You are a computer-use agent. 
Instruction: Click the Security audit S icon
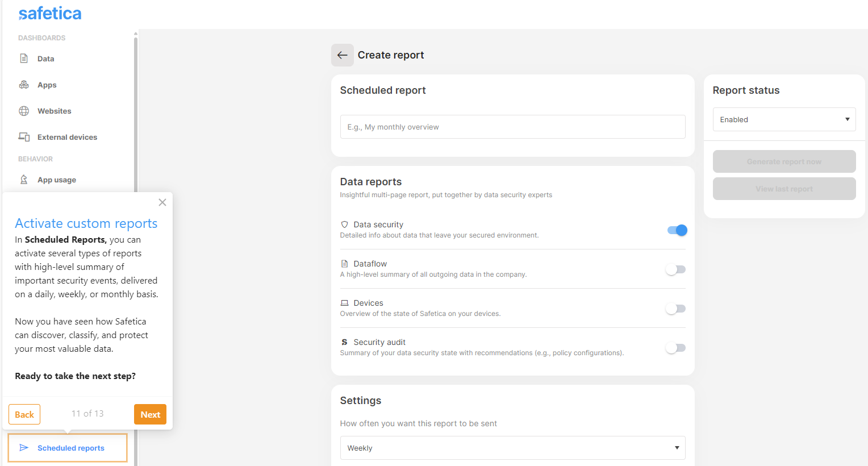click(344, 342)
